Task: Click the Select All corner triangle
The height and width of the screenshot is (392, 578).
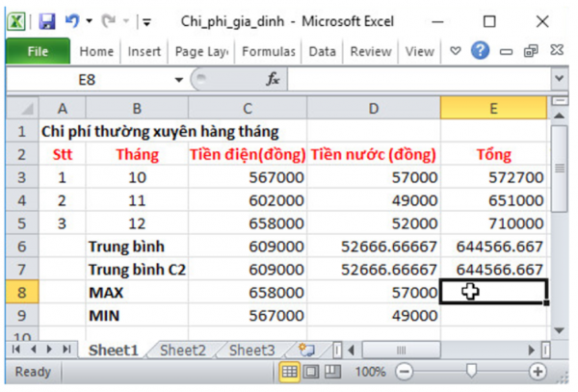Action: tap(23, 108)
